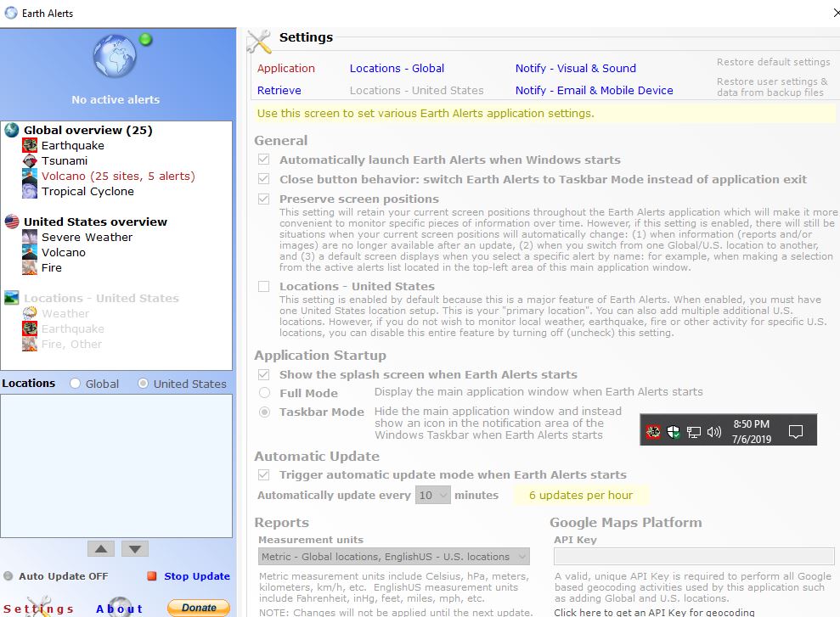This screenshot has height=617, width=840.
Task: Click the shield security icon in taskbar preview
Action: point(674,431)
